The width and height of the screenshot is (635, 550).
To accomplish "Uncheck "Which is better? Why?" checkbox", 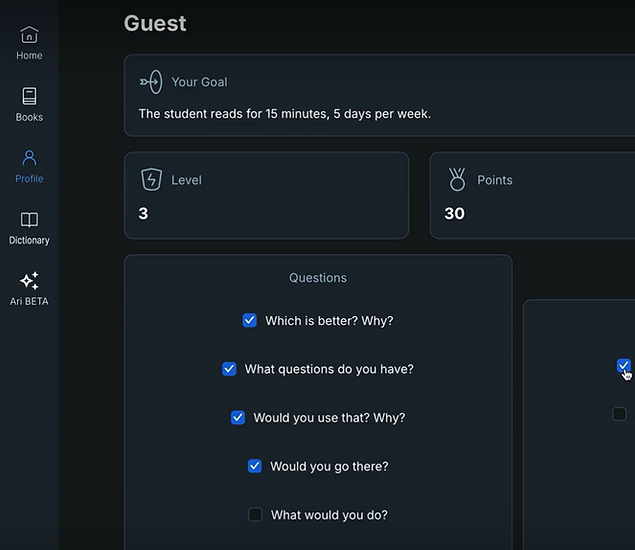I will (x=249, y=320).
